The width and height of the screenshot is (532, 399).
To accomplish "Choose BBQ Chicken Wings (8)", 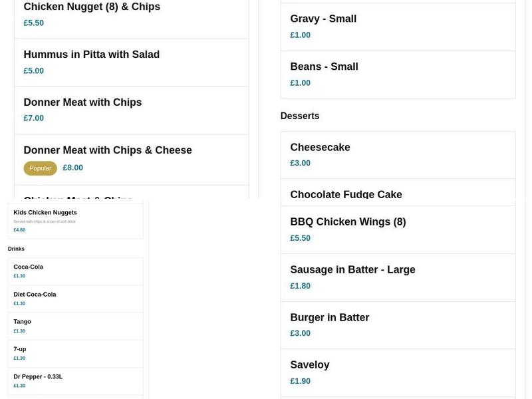I will 348,221.
